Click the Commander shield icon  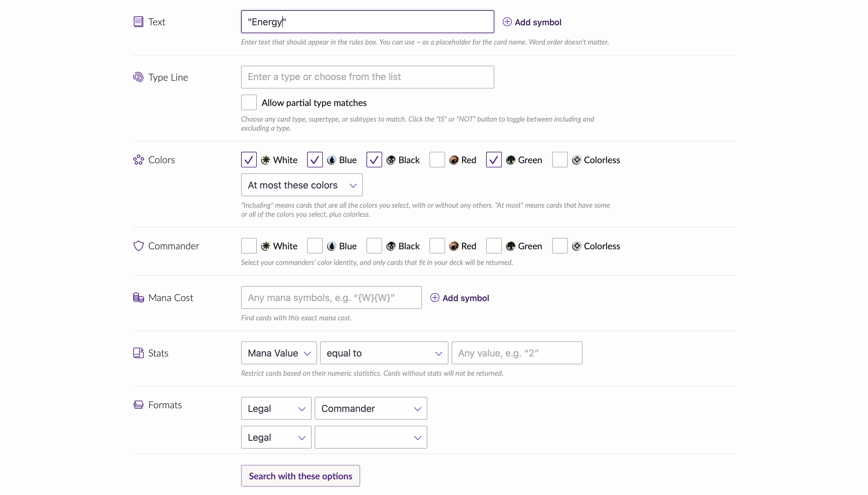138,246
